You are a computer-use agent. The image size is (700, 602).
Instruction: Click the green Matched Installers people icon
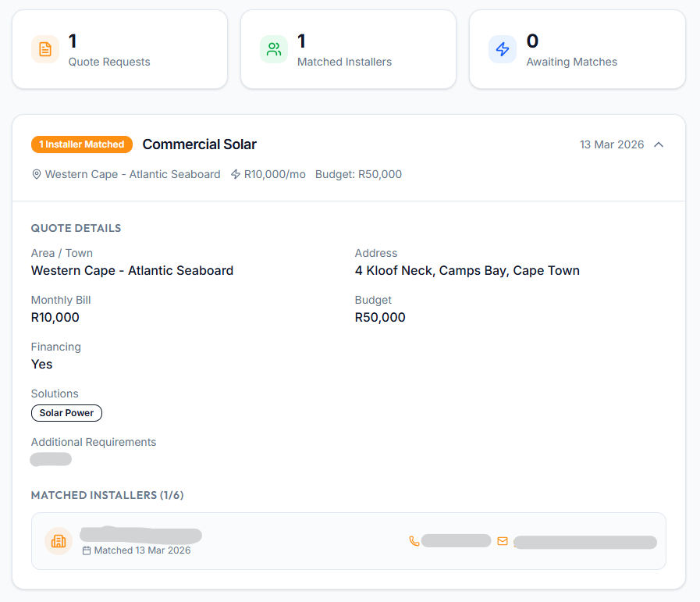274,49
